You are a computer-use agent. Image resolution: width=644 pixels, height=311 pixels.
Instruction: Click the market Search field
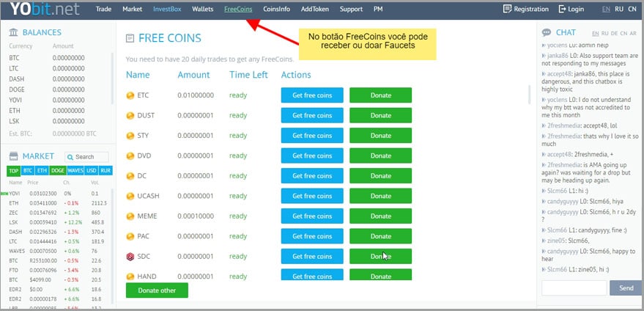point(86,157)
